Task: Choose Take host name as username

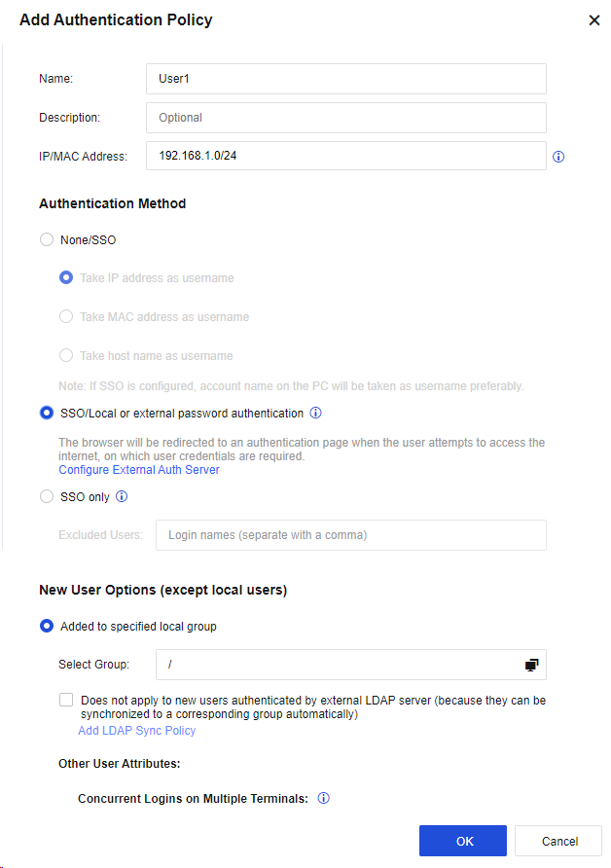Action: click(x=66, y=356)
